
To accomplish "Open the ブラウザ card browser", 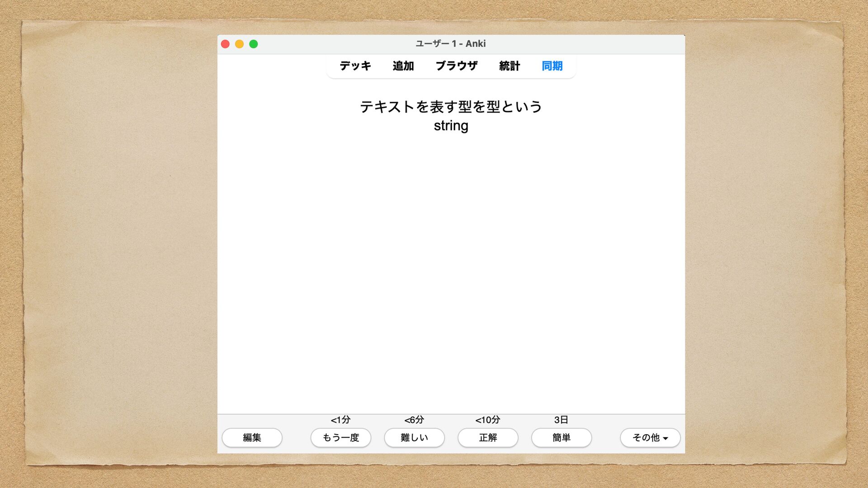I will point(456,66).
